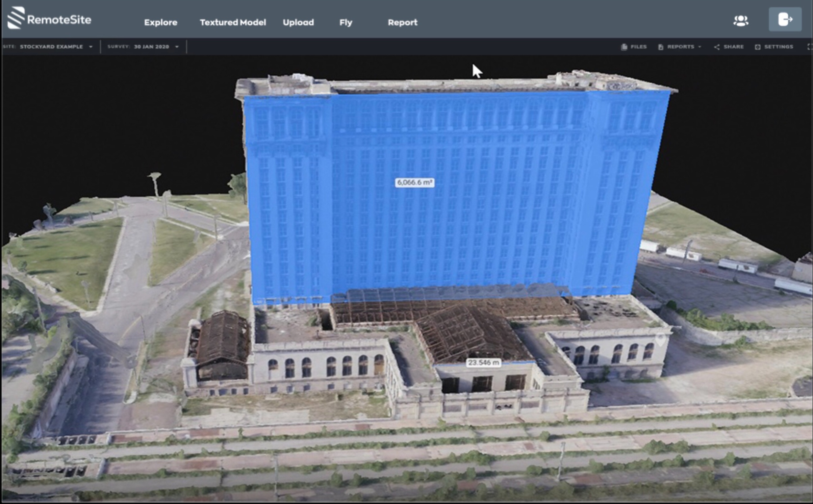Toggle fullscreen view icon
The height and width of the screenshot is (504, 813).
coord(810,47)
